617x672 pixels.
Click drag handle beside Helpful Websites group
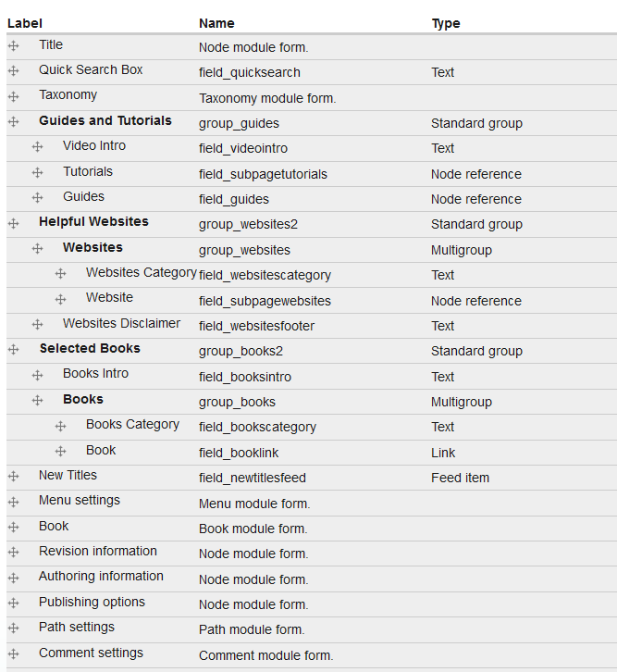point(13,223)
